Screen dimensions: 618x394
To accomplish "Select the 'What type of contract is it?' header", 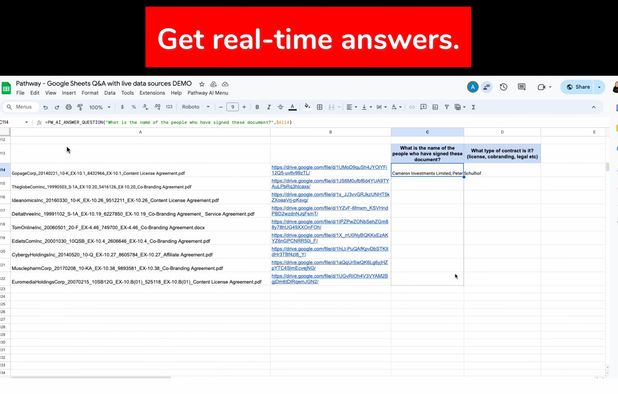I will coord(502,154).
